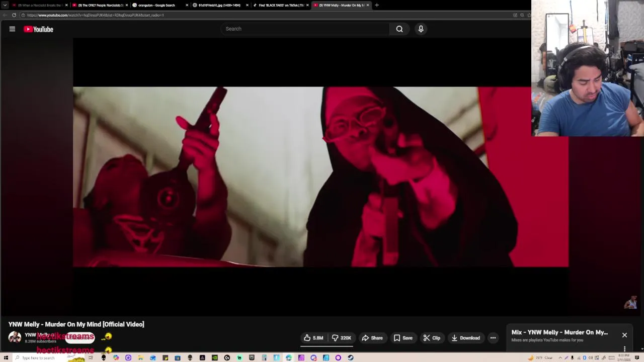The width and height of the screenshot is (644, 362).
Task: Open Epic Games launcher on taskbar
Action: [252, 357]
